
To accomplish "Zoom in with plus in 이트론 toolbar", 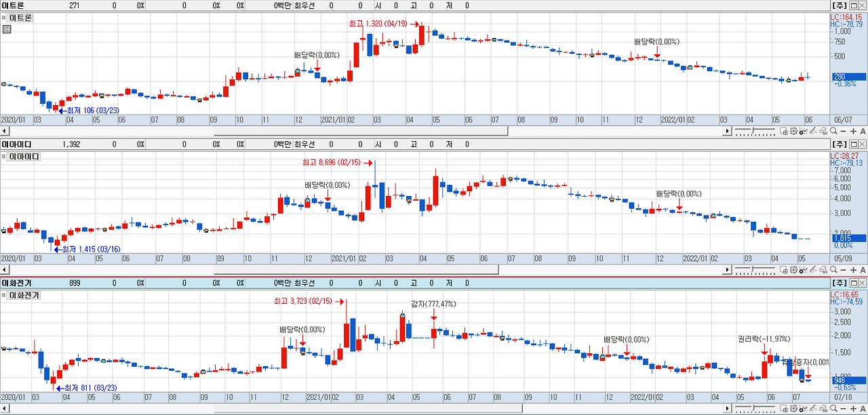I will 854,131.
